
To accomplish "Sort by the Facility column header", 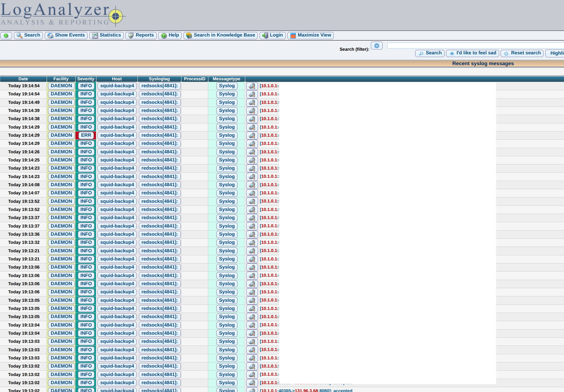I will (61, 79).
